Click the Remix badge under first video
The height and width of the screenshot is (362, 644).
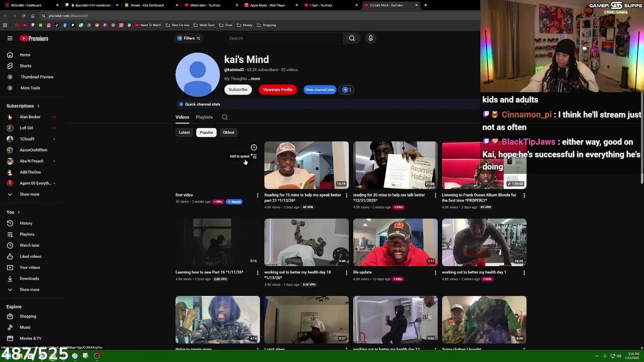[x=234, y=202]
